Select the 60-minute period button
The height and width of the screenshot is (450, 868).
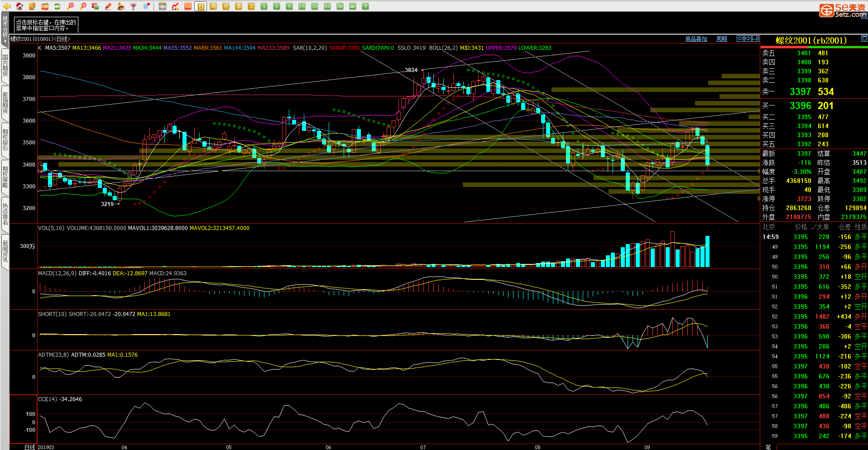pos(327,6)
